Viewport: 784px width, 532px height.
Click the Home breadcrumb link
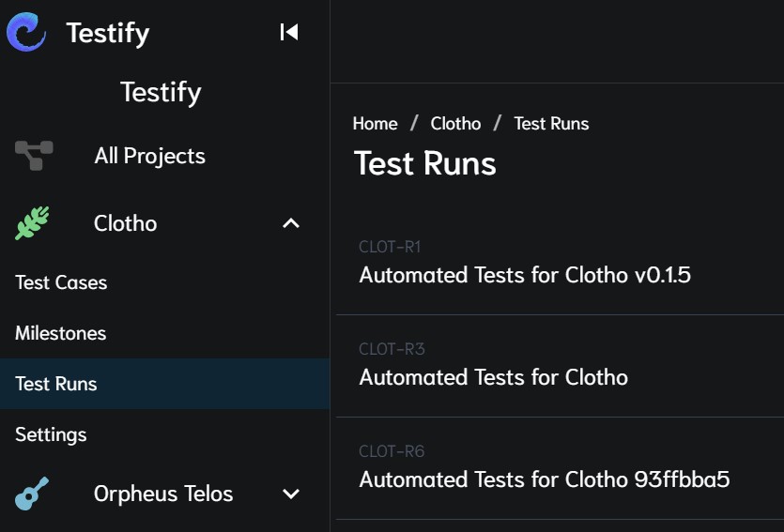[375, 124]
